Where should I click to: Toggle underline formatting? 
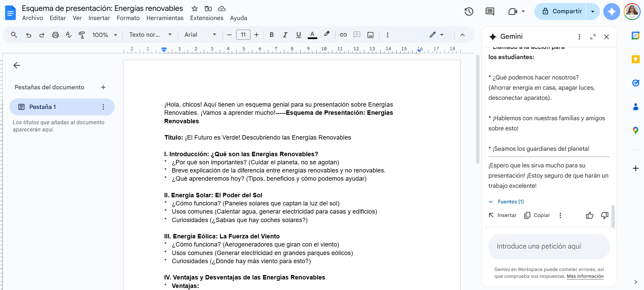point(299,35)
